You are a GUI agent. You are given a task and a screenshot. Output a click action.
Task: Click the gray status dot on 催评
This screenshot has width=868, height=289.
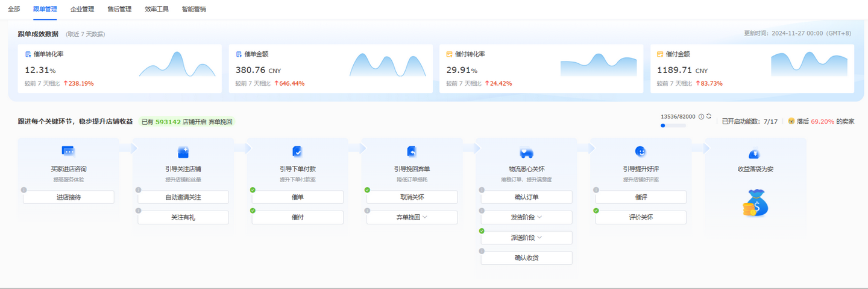[596, 190]
